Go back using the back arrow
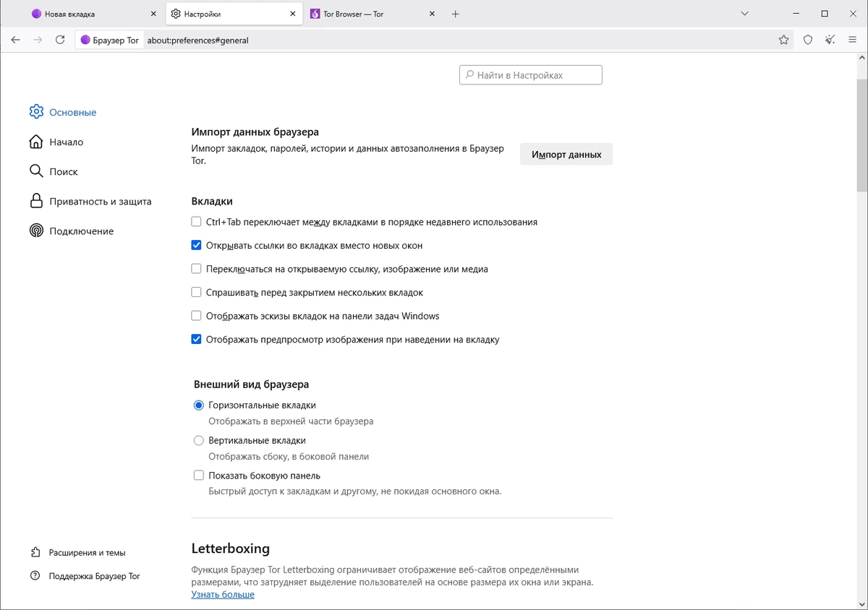 click(x=15, y=40)
